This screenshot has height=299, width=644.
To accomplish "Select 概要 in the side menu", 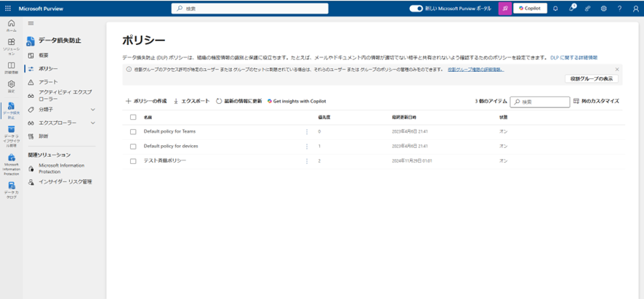I will tap(44, 55).
